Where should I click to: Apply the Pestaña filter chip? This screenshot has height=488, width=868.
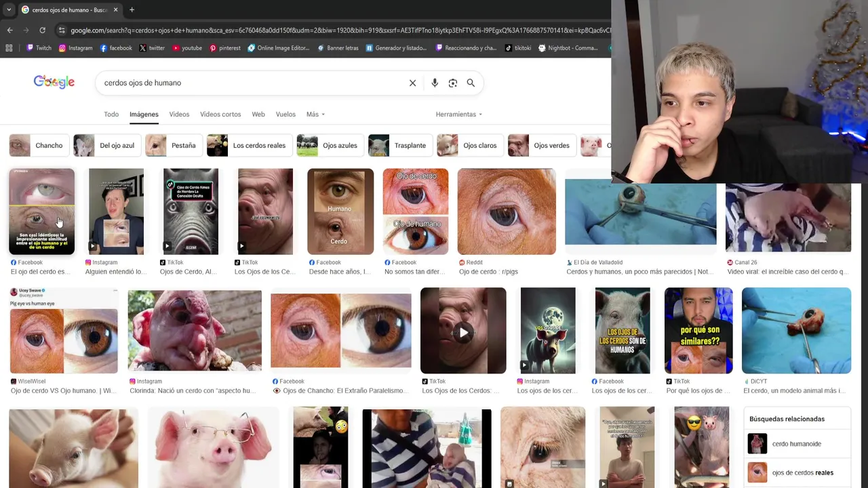point(173,145)
